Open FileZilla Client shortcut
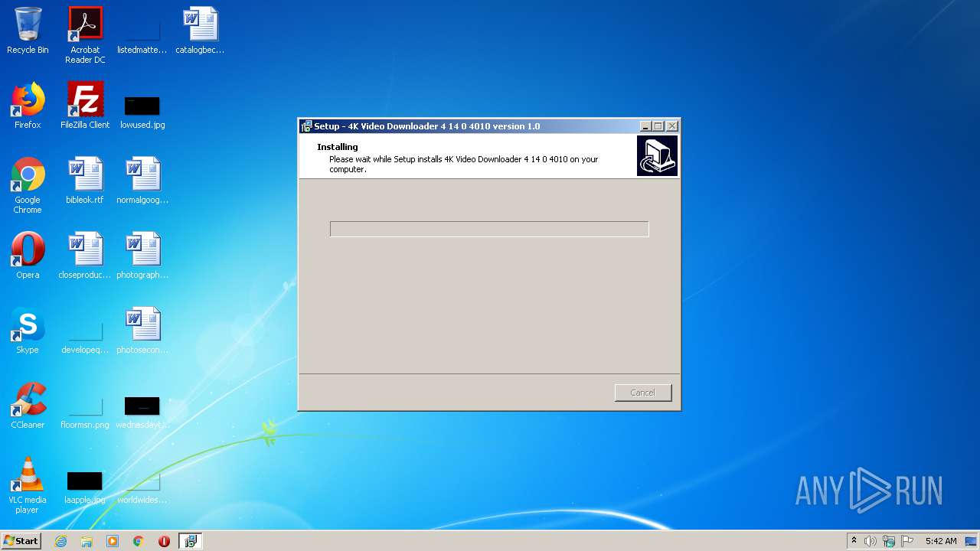980x551 pixels. 85,106
